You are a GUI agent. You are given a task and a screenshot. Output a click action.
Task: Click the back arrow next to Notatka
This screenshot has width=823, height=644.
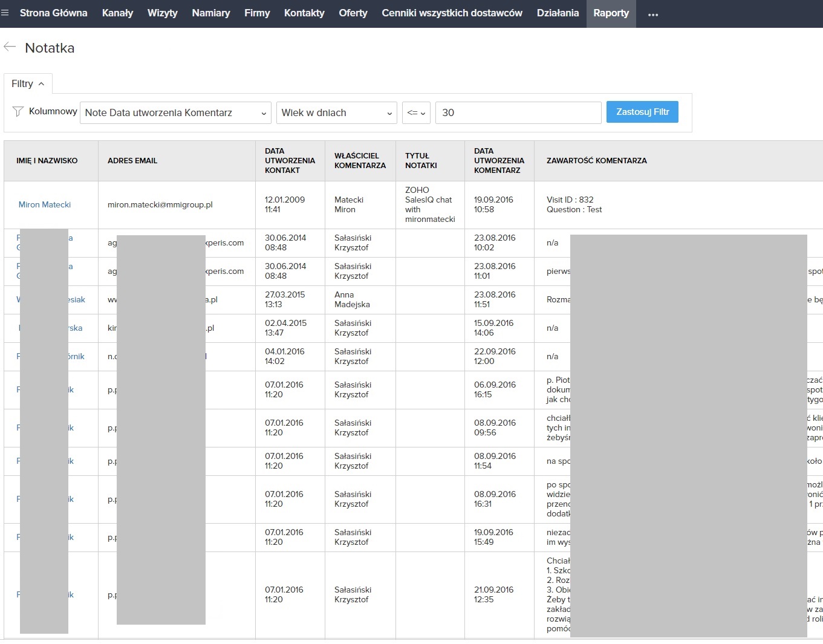pos(10,47)
